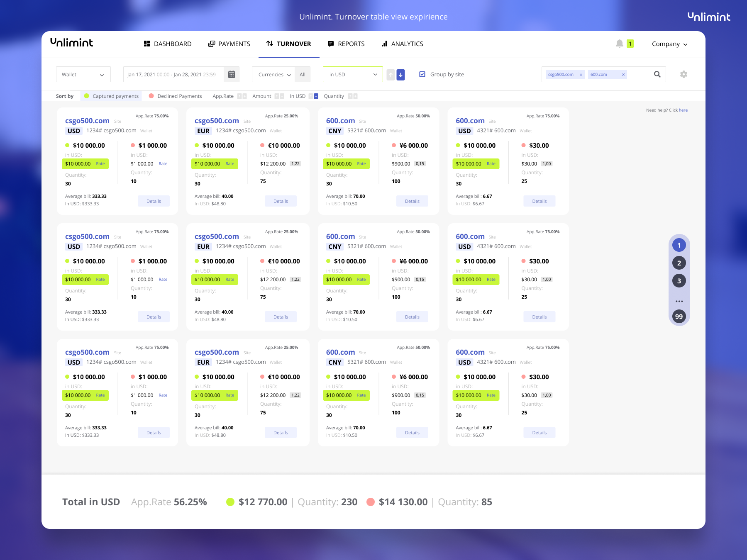The image size is (747, 560).
Task: Expand the Wallet dropdown
Action: tap(83, 74)
